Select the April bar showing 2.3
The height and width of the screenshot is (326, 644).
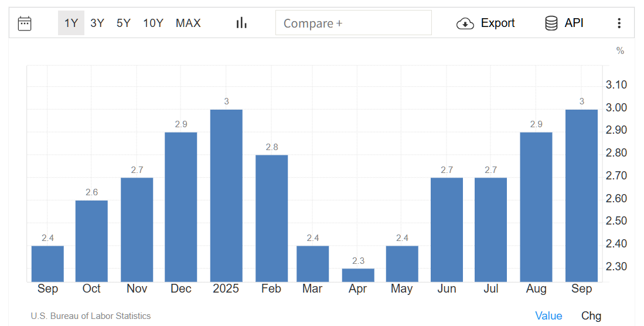[x=358, y=275]
